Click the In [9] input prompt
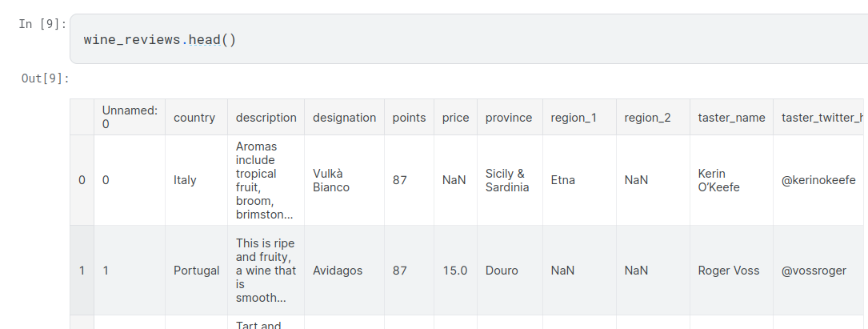 (43, 24)
